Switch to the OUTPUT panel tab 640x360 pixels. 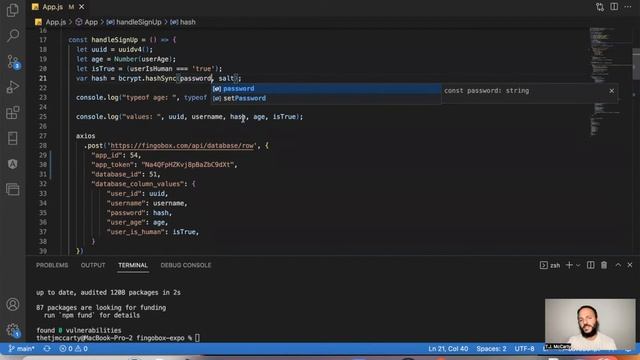pos(93,265)
